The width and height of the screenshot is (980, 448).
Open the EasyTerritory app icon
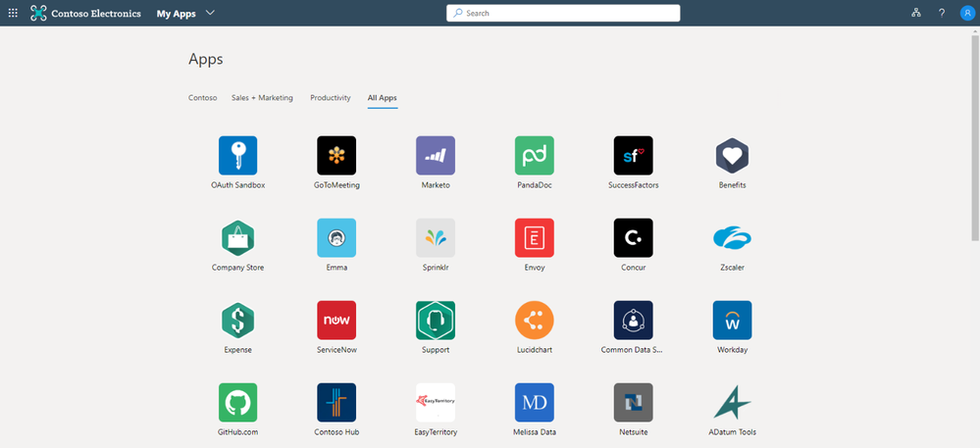tap(436, 403)
